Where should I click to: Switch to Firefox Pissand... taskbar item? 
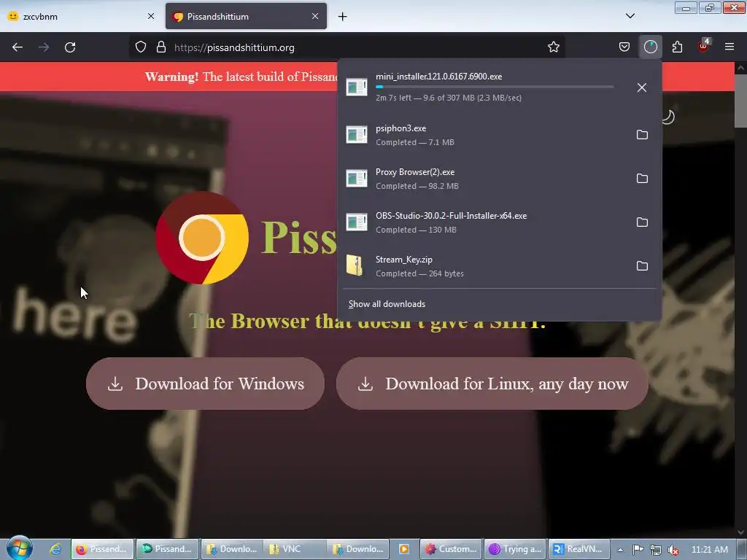tap(103, 549)
